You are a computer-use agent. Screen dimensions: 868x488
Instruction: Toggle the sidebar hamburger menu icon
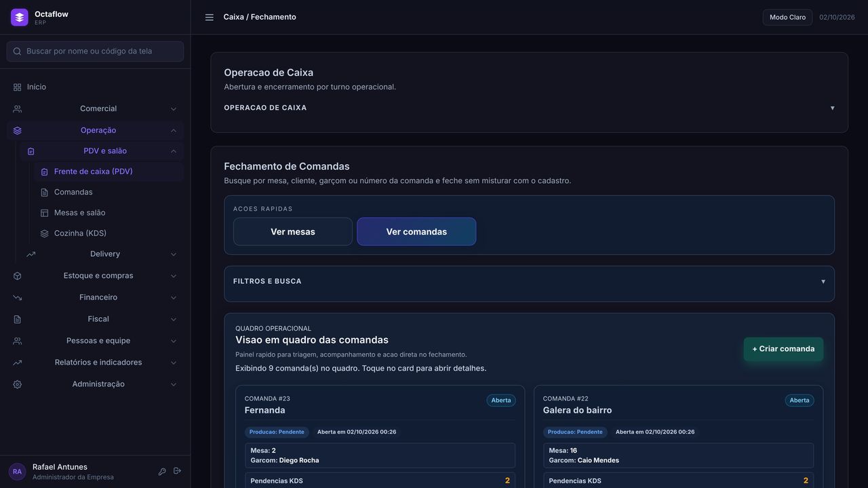point(210,17)
